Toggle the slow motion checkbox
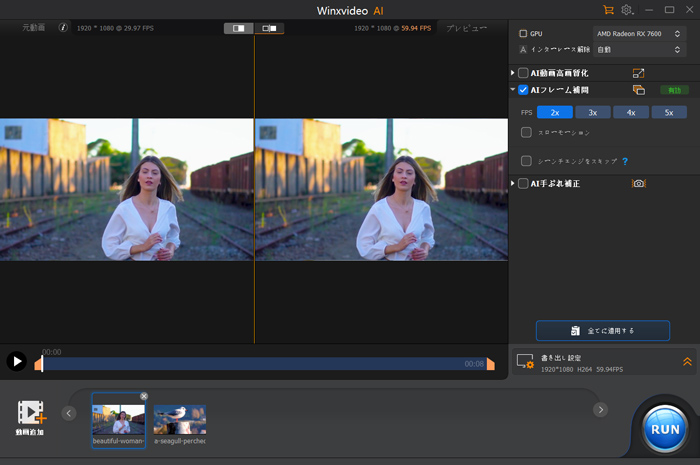Viewport: 700px width, 465px height. (x=526, y=133)
